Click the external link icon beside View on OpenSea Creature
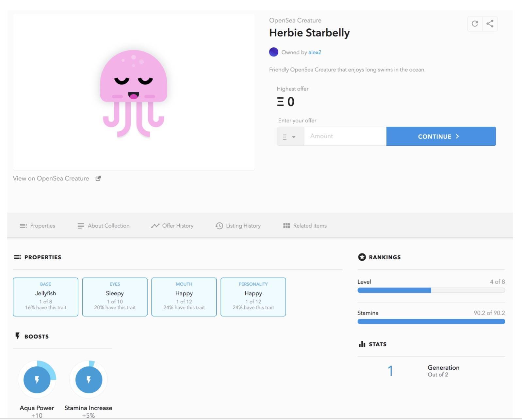522x420 pixels. (x=98, y=178)
